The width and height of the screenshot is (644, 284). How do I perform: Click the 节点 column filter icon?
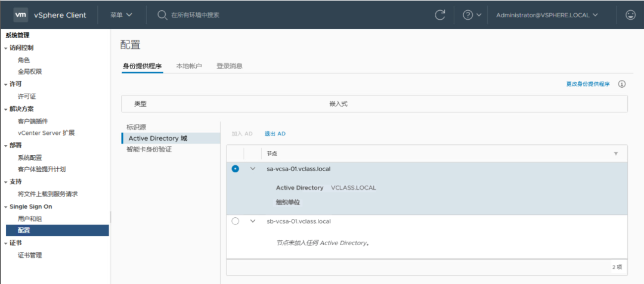point(616,154)
